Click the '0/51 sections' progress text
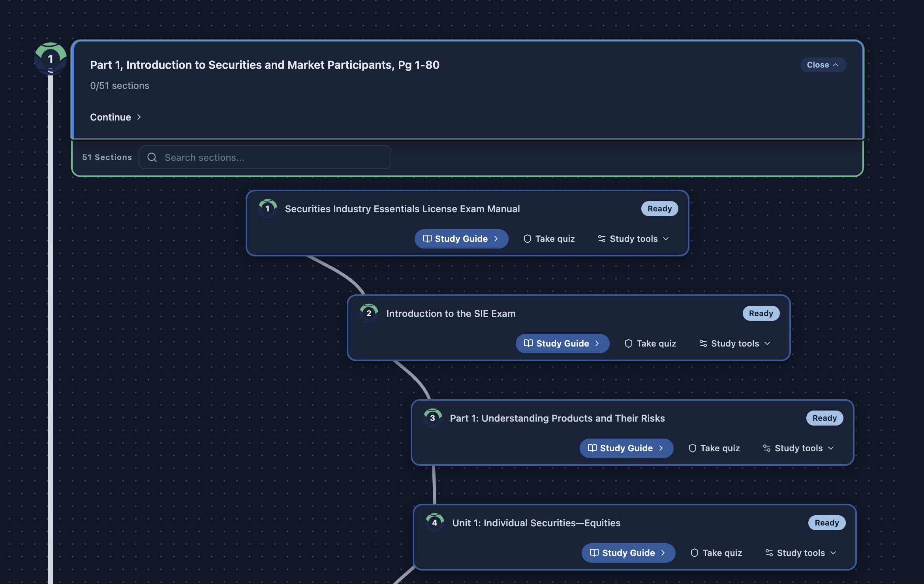 point(120,85)
